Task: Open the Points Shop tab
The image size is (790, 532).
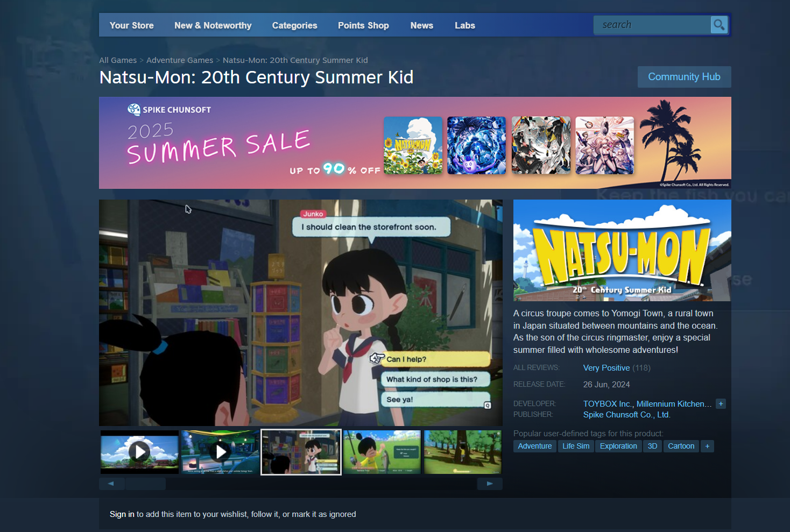Action: [363, 25]
